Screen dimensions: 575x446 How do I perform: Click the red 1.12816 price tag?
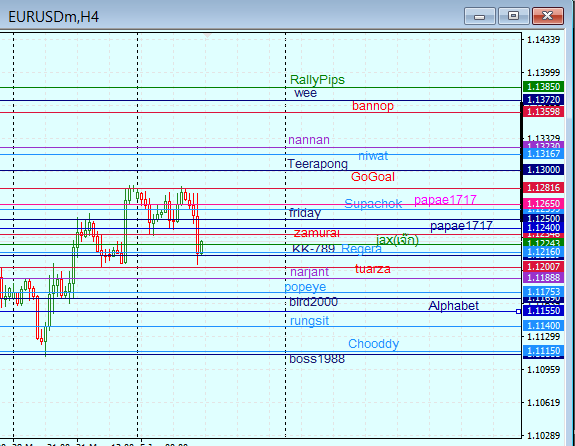click(x=543, y=187)
